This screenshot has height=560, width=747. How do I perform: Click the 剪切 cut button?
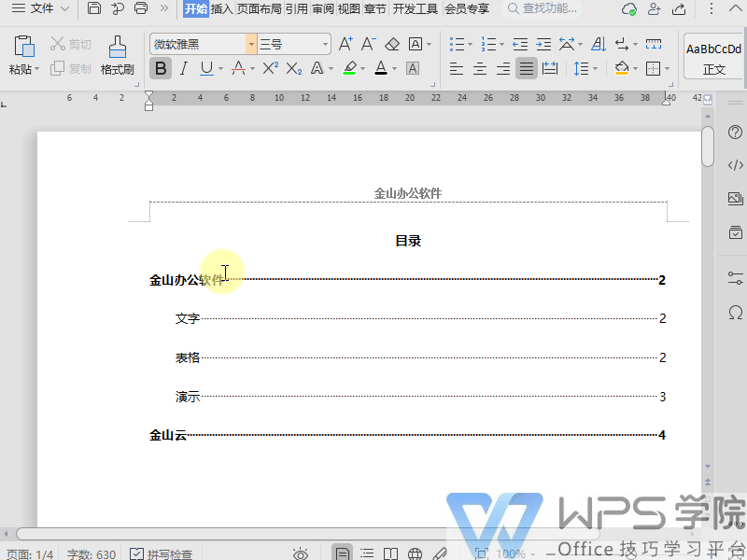71,44
